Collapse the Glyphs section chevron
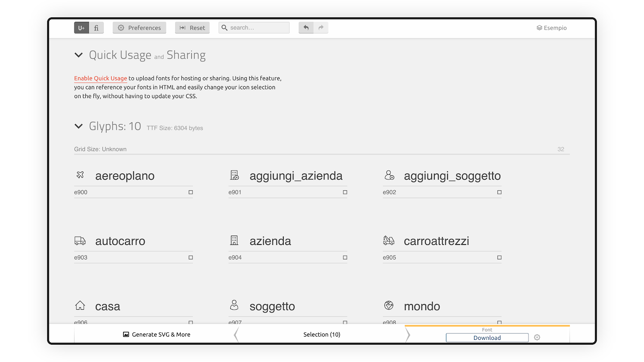 (x=78, y=126)
